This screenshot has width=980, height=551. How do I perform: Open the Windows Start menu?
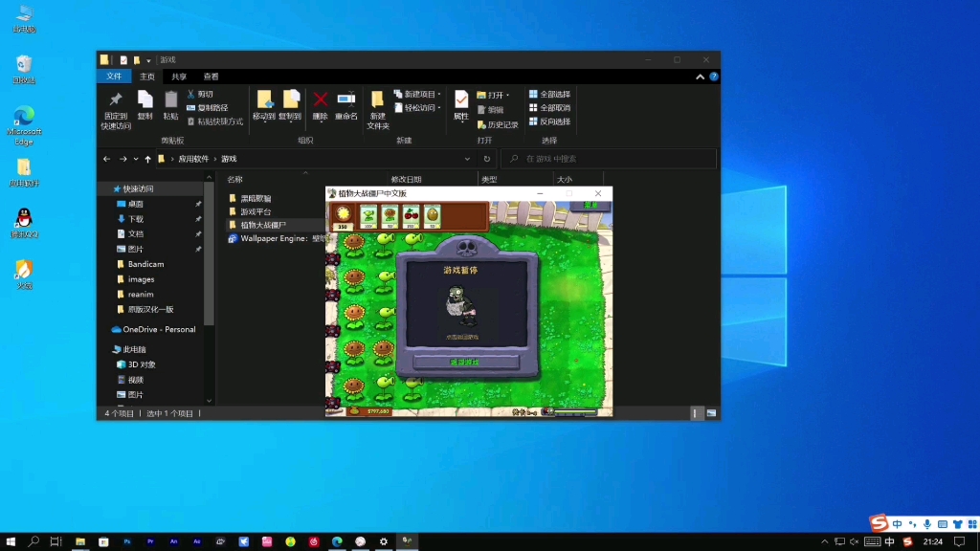coord(11,541)
